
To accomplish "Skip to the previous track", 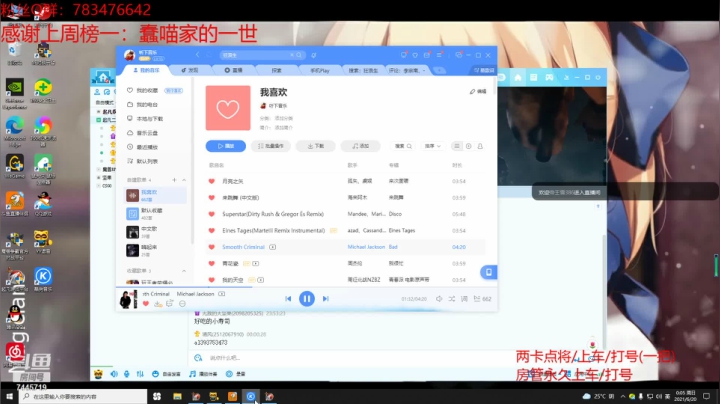I will pos(288,299).
